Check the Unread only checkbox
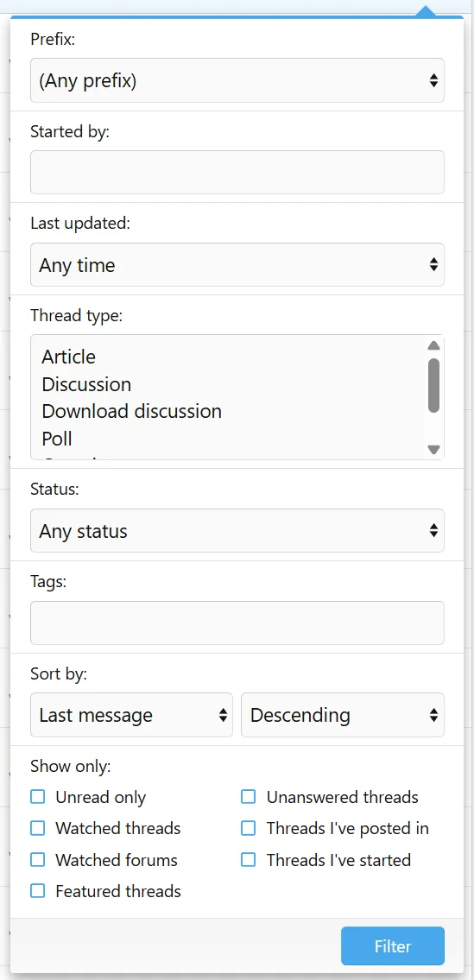Image resolution: width=474 pixels, height=980 pixels. coord(38,797)
